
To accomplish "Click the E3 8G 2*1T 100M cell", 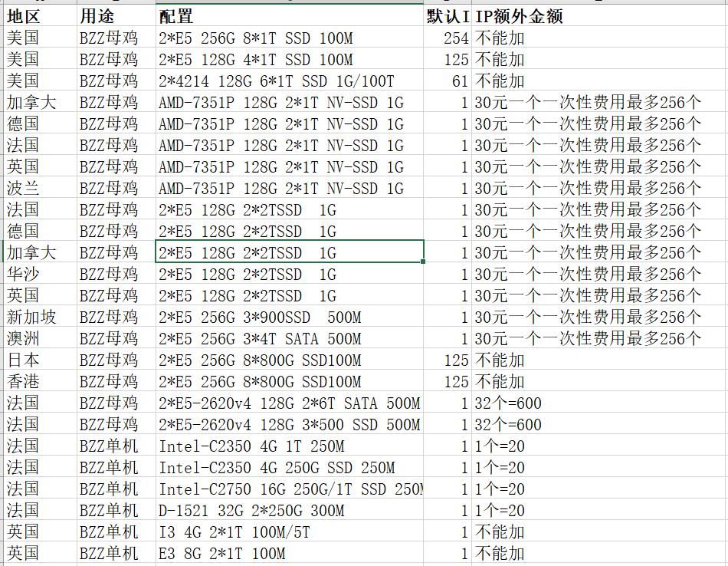I will (289, 553).
